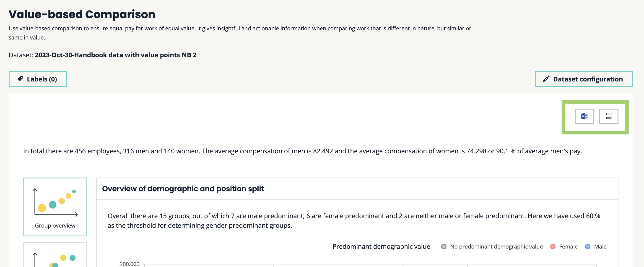Toggle the Female series legend label
Image resolution: width=644 pixels, height=267 pixels.
point(568,246)
